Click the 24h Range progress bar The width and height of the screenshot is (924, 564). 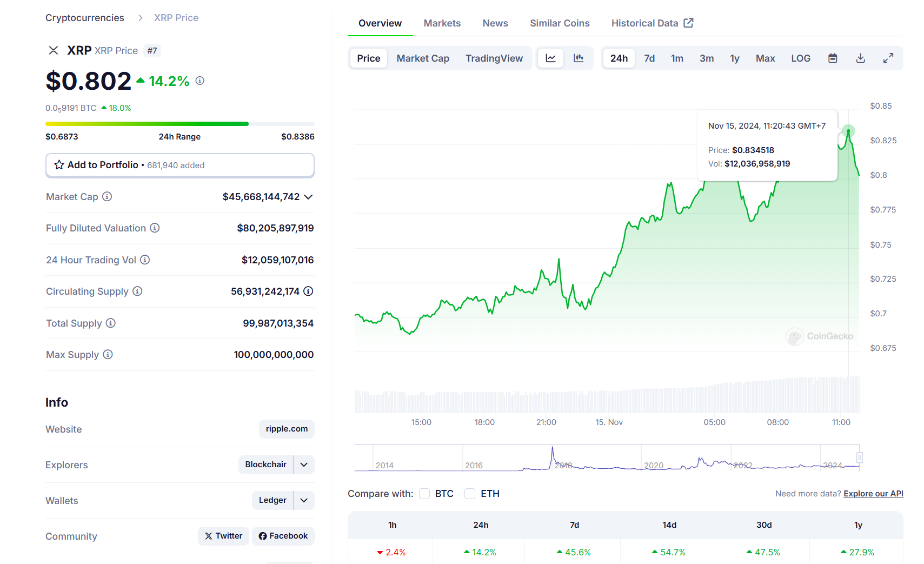pyautogui.click(x=180, y=124)
